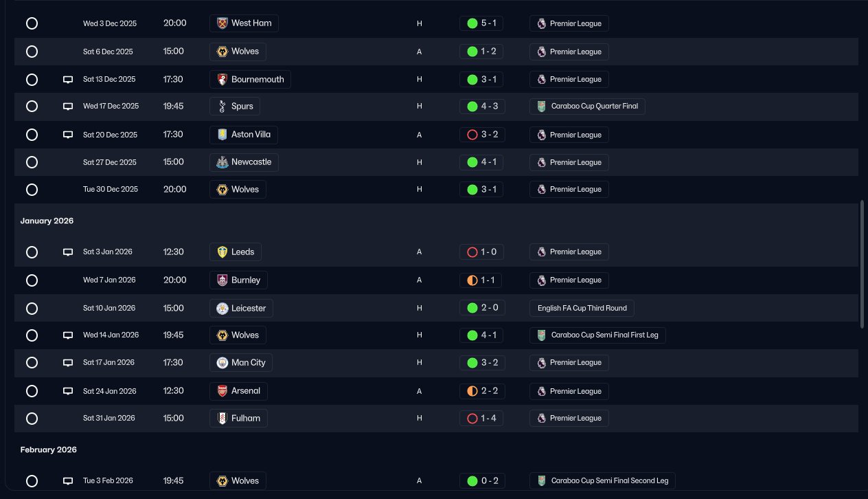Select the radio circle for West Ham fixture
The width and height of the screenshot is (868, 499).
click(x=32, y=23)
